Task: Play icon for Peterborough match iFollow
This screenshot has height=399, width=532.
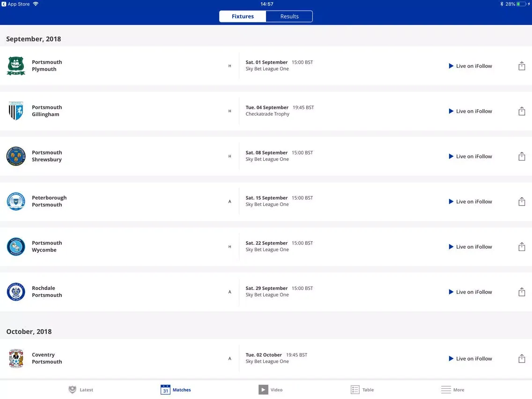Action: tap(451, 201)
